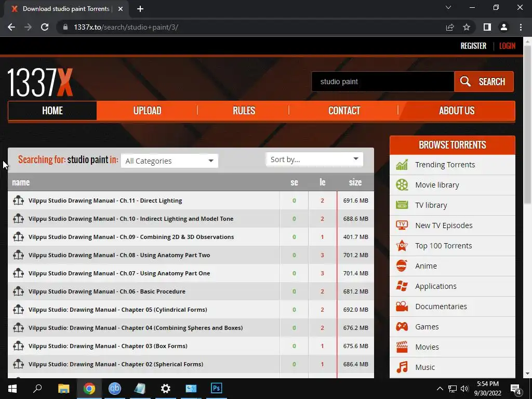The image size is (532, 399).
Task: Open the RULES navigation tab
Action: pos(244,111)
